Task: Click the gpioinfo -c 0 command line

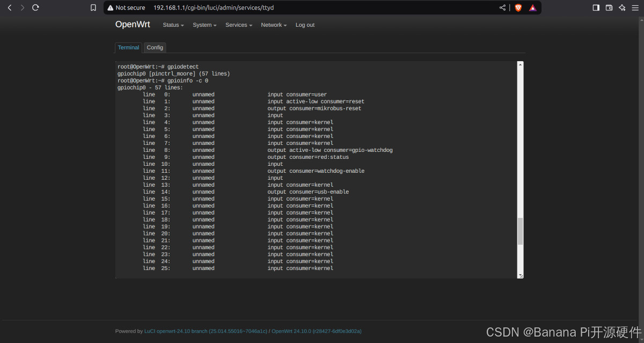Action: tap(163, 81)
